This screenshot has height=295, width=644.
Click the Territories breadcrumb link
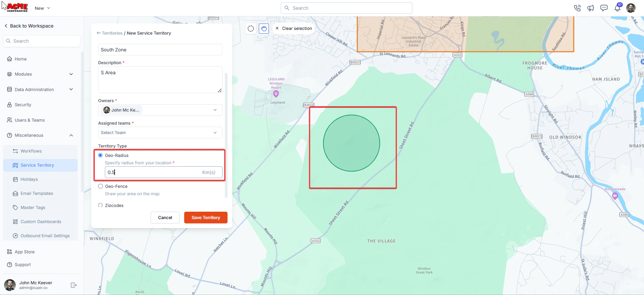112,33
